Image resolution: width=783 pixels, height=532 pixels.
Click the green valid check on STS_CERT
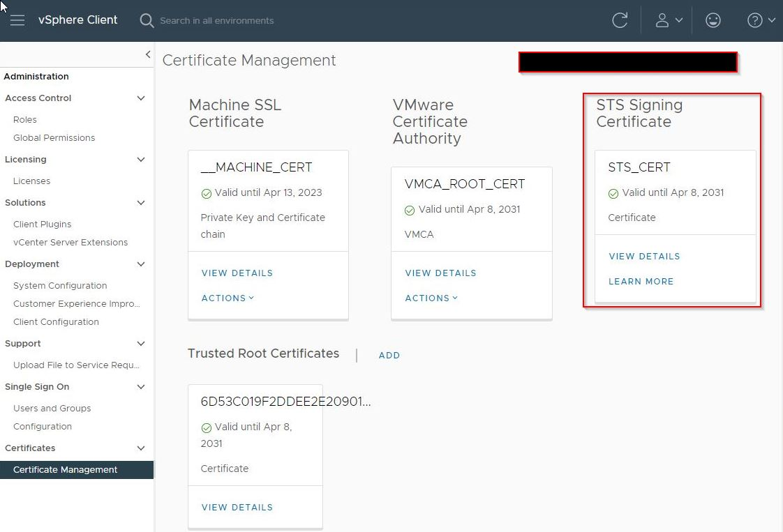click(x=613, y=194)
